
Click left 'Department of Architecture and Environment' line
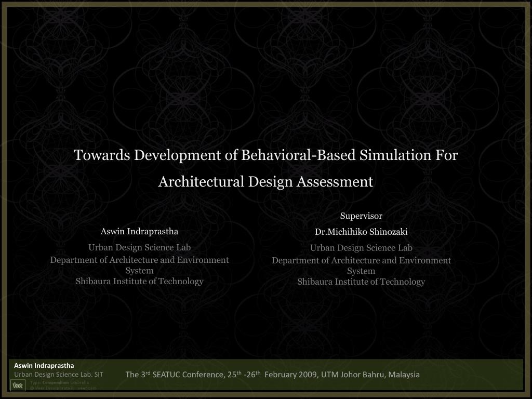[139, 260]
